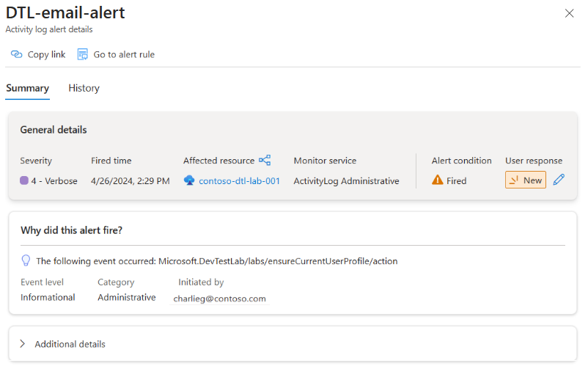Click the Fired warning triangle icon

[438, 180]
